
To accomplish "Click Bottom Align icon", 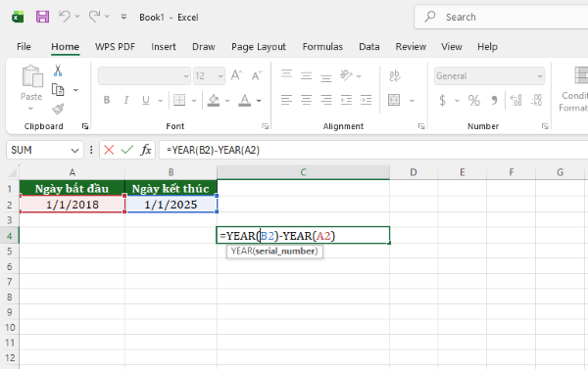I will [x=326, y=77].
